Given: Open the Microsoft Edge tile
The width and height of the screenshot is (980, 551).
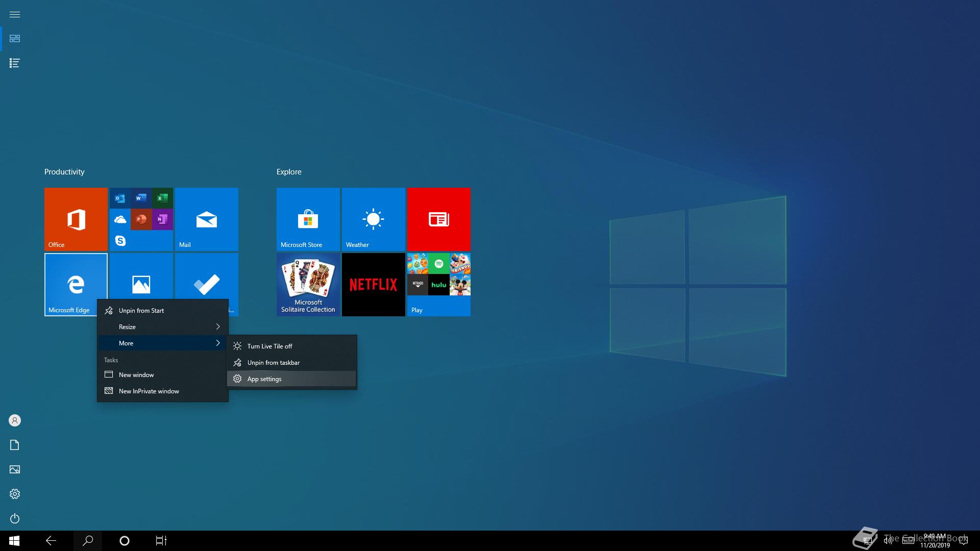Looking at the screenshot, I should pos(76,285).
